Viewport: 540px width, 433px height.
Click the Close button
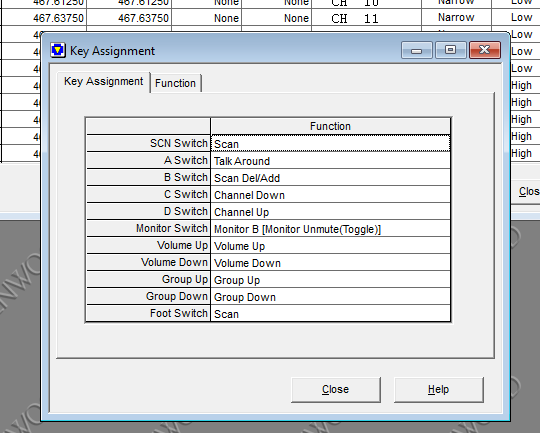point(336,390)
